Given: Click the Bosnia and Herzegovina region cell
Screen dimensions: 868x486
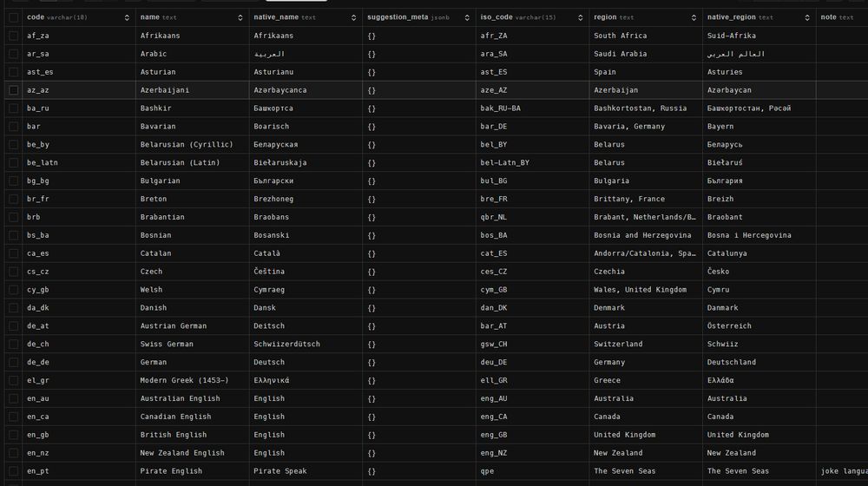Looking at the screenshot, I should 646,235.
